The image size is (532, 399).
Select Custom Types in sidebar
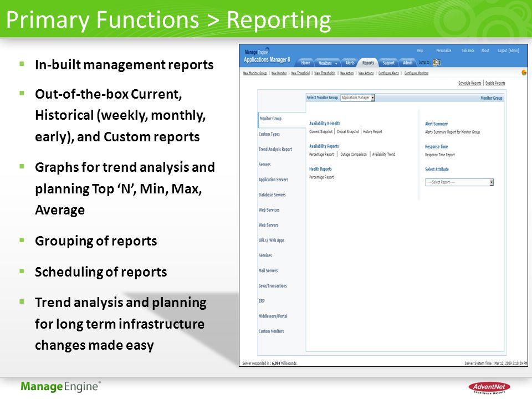click(269, 134)
